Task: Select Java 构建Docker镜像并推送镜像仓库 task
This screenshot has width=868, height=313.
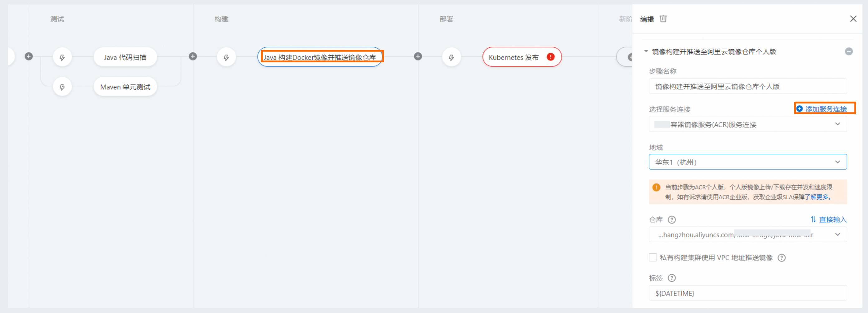Action: click(x=319, y=57)
